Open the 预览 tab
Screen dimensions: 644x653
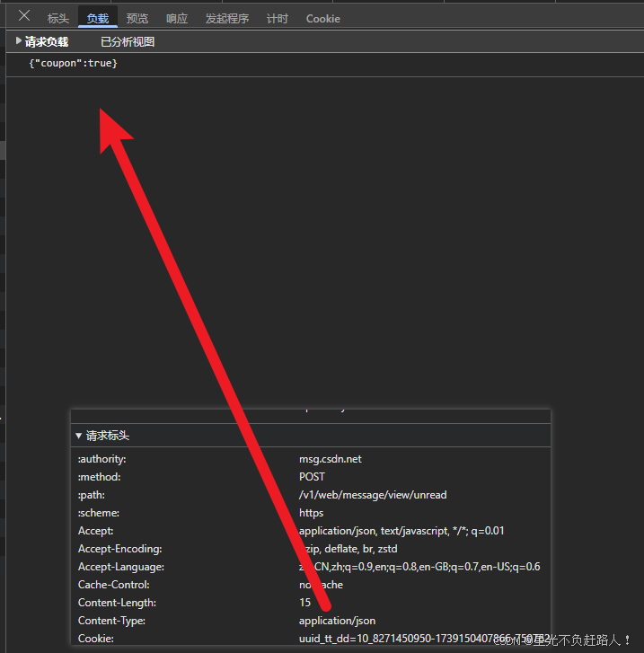[137, 18]
